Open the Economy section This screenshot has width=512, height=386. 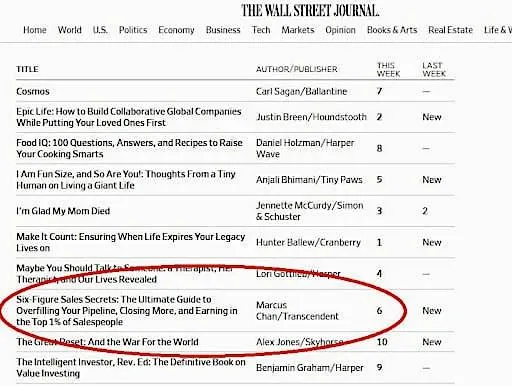[176, 30]
